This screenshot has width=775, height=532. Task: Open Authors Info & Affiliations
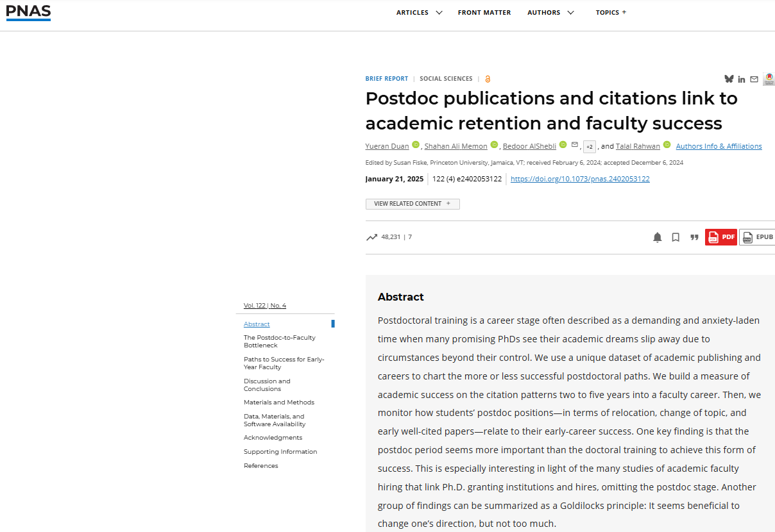click(x=719, y=146)
